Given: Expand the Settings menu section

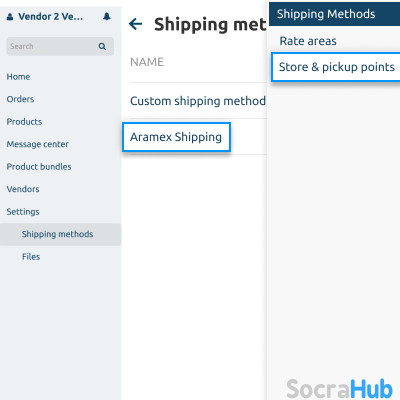Looking at the screenshot, I should [23, 212].
